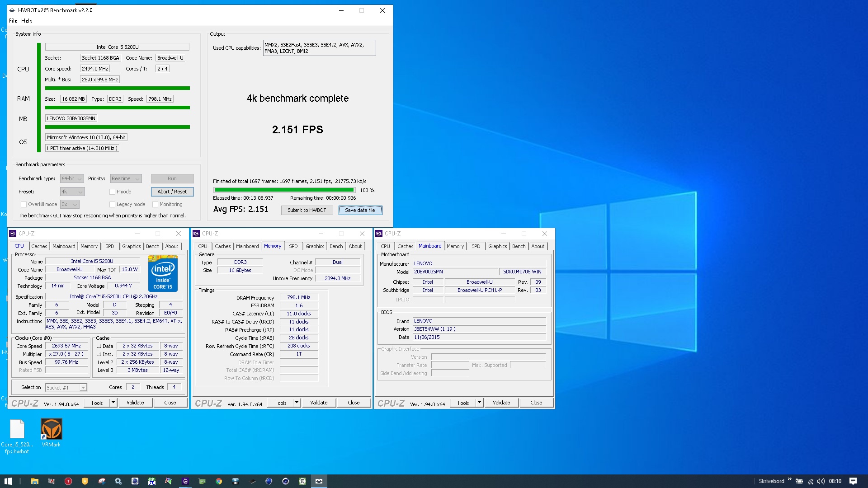Open the volume control in system tray
The image size is (868, 488).
point(821,481)
